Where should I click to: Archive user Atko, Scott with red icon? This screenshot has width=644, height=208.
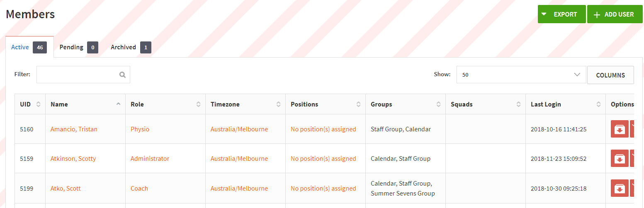620,188
